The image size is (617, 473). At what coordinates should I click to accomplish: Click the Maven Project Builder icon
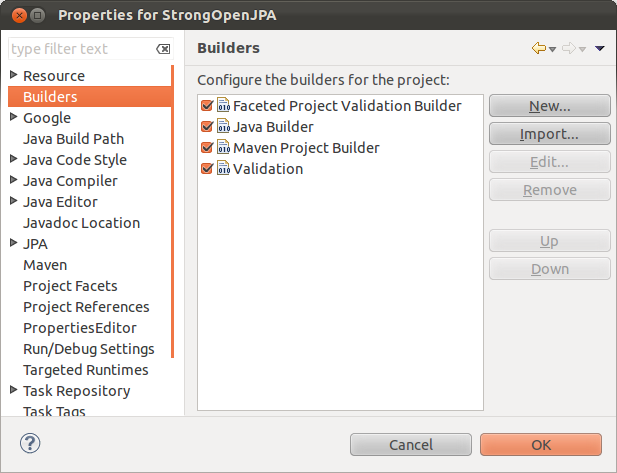(x=224, y=148)
